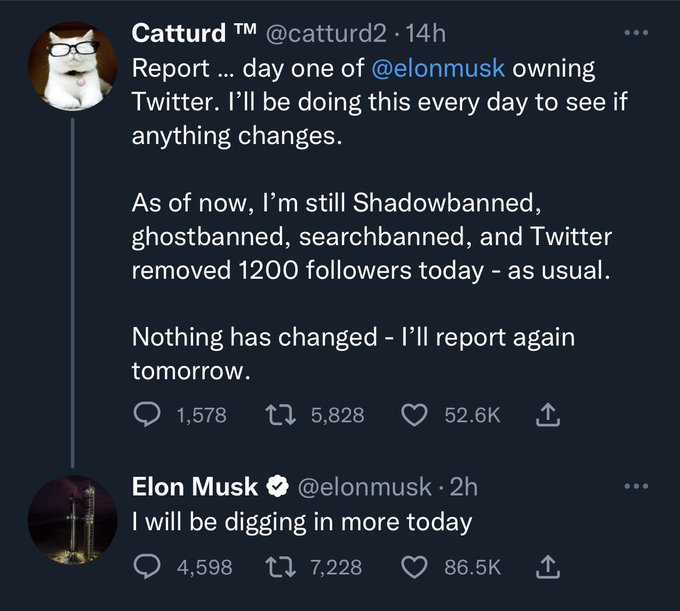Open the 14h timestamp link
Viewport: 680px width, 611px height.
click(426, 33)
